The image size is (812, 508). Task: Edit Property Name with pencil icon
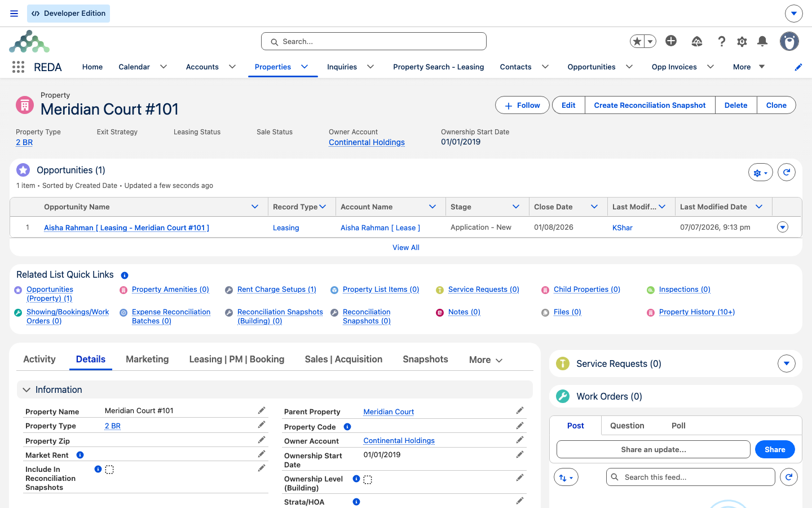262,410
